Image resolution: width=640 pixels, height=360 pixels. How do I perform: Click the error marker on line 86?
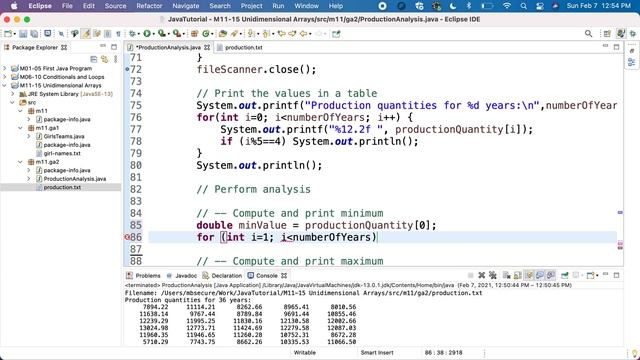point(127,237)
